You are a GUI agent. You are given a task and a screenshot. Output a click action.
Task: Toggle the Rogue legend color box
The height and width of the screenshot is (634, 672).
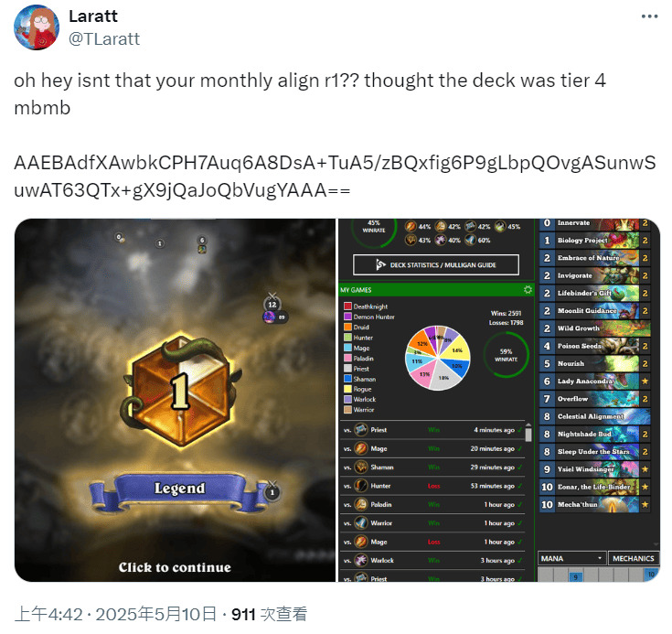pyautogui.click(x=347, y=389)
